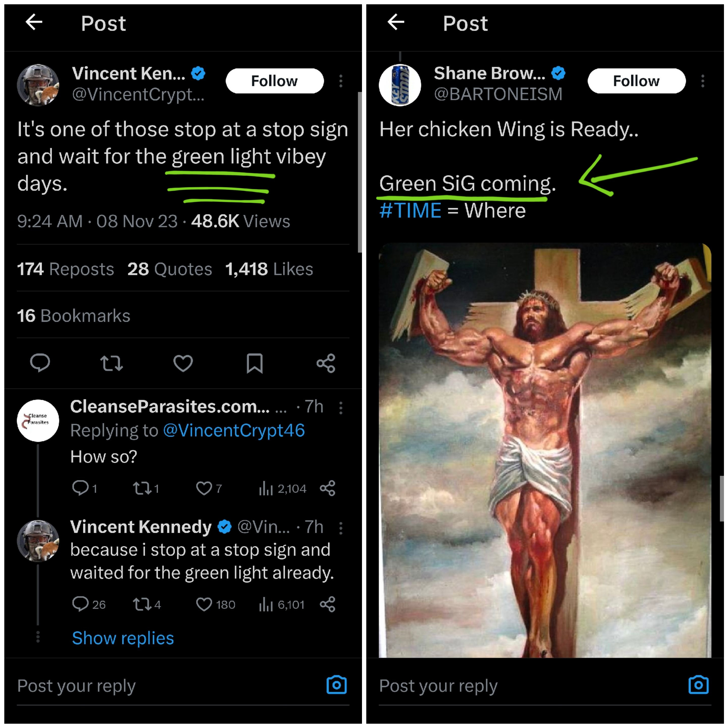The width and height of the screenshot is (728, 728).
Task: Bookmark Vincent Kennedy's main post
Action: (x=255, y=363)
